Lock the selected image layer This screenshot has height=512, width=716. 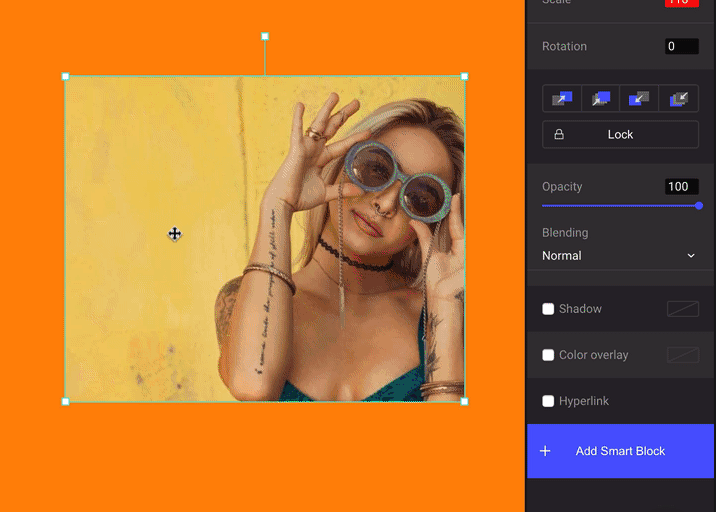[620, 135]
